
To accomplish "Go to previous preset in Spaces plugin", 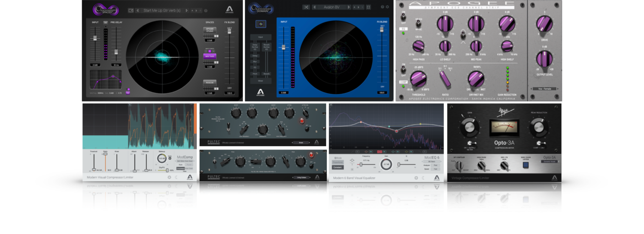I will pos(138,10).
